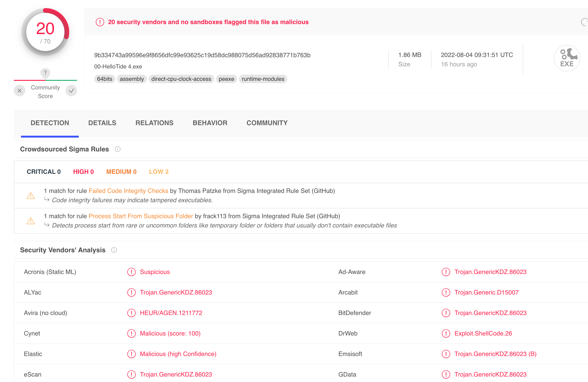Image resolution: width=588 pixels, height=382 pixels.
Task: Click the warning icon beside Process Start rule
Action: coord(31,221)
